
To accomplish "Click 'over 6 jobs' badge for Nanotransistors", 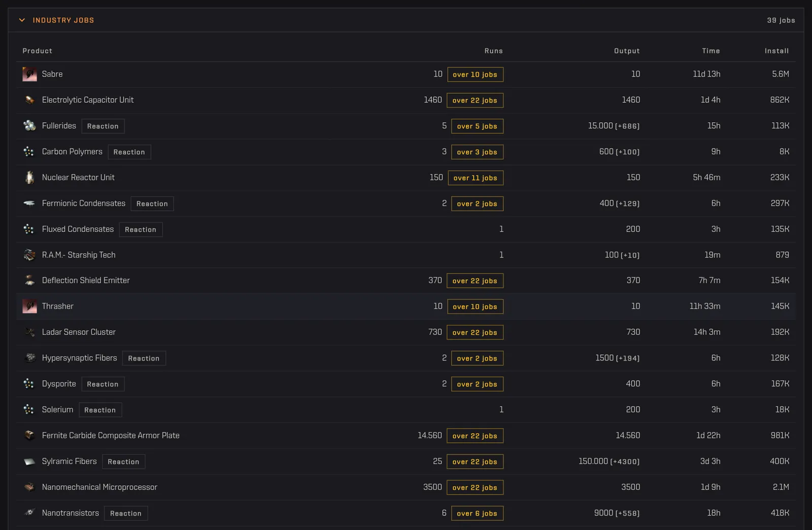I will pyautogui.click(x=477, y=514).
